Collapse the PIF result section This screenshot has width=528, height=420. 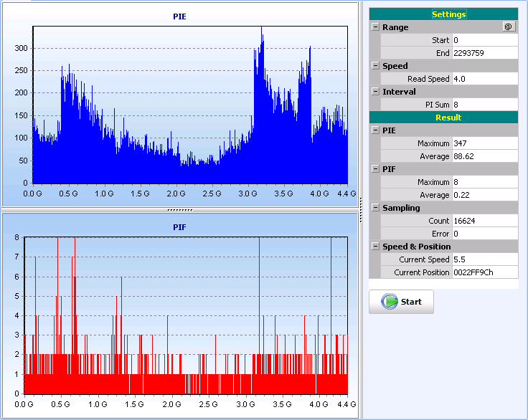tap(375, 169)
